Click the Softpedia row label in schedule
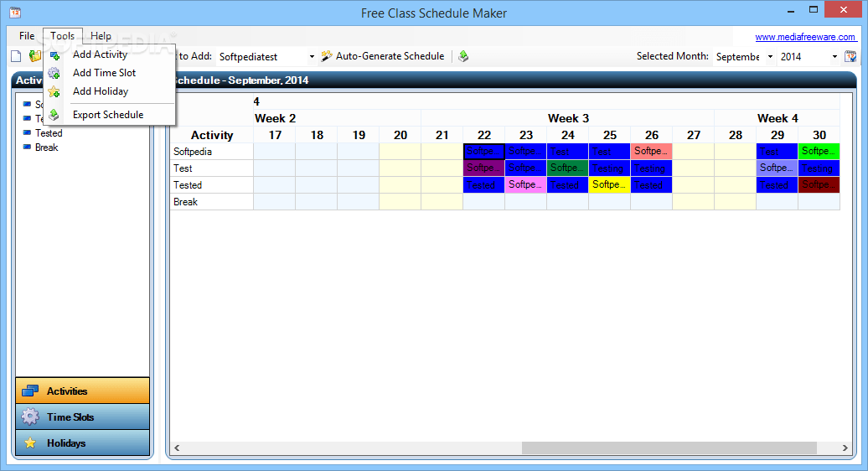The height and width of the screenshot is (471, 868). click(212, 151)
